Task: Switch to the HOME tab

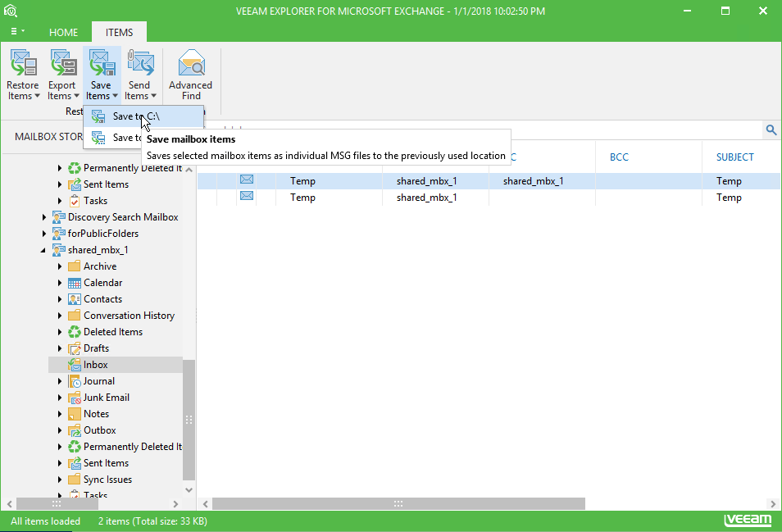Action: pyautogui.click(x=63, y=33)
